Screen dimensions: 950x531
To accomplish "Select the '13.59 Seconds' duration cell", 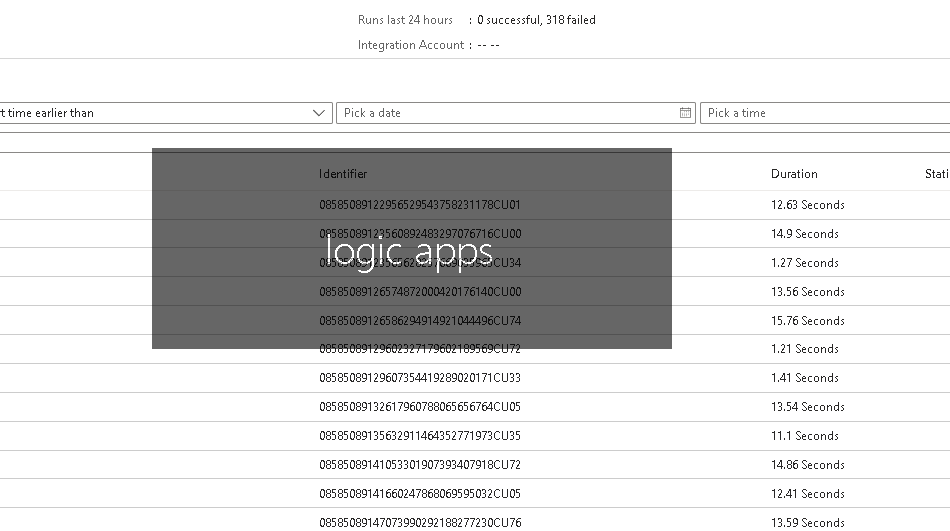I will click(808, 523).
